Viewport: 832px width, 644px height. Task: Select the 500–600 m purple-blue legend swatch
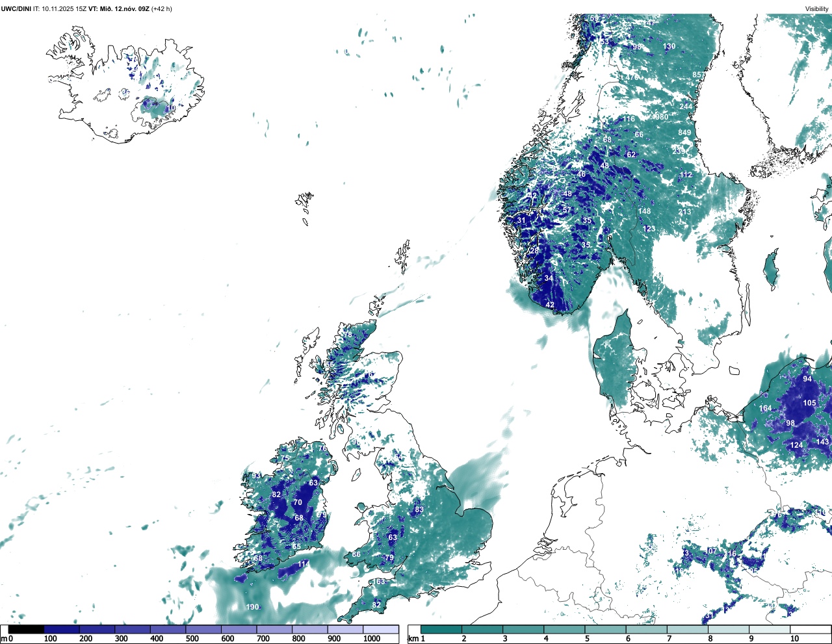[x=203, y=630]
